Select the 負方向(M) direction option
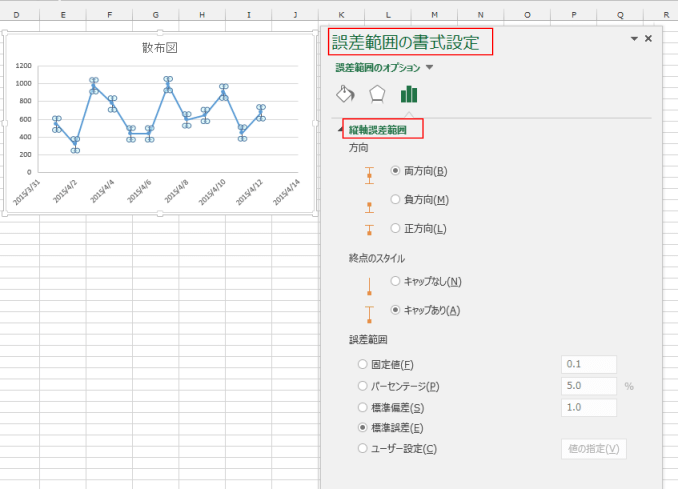The image size is (678, 489). pos(396,200)
